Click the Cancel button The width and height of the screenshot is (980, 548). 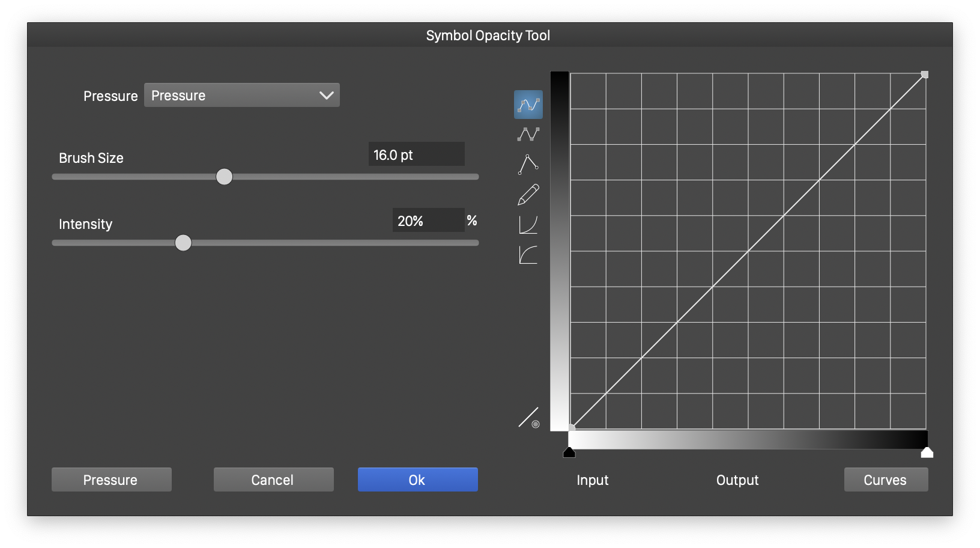pos(274,479)
